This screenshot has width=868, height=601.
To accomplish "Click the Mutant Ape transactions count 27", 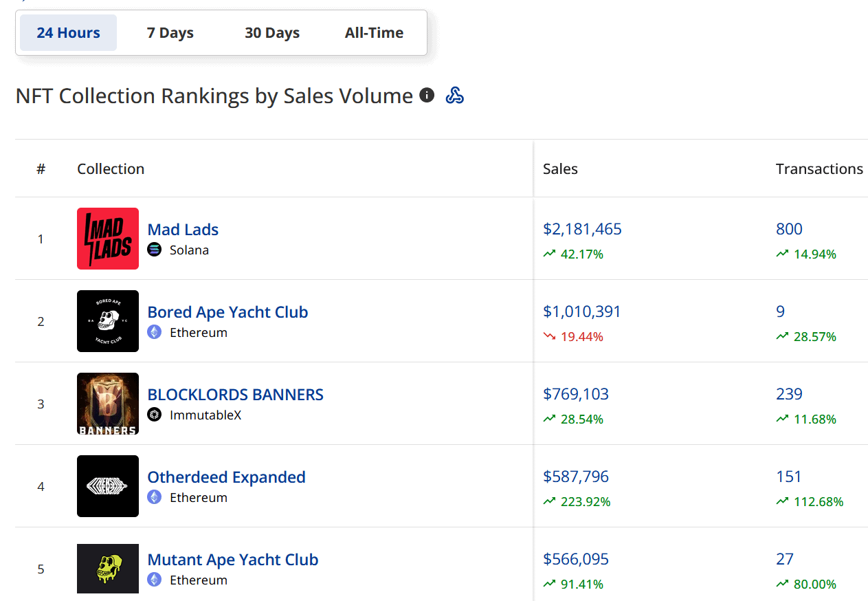I will (x=785, y=559).
